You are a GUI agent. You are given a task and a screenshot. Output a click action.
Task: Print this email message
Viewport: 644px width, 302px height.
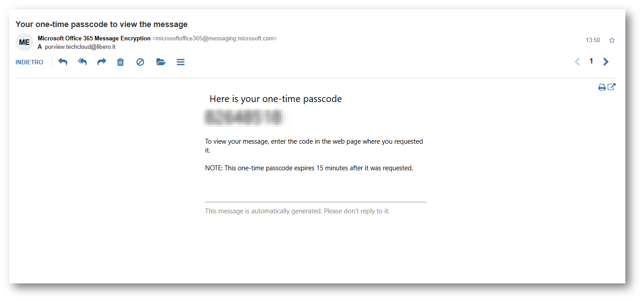coord(602,87)
